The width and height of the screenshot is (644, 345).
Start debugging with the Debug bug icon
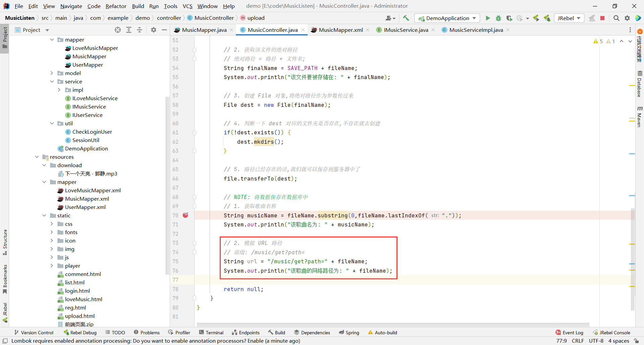pos(498,18)
